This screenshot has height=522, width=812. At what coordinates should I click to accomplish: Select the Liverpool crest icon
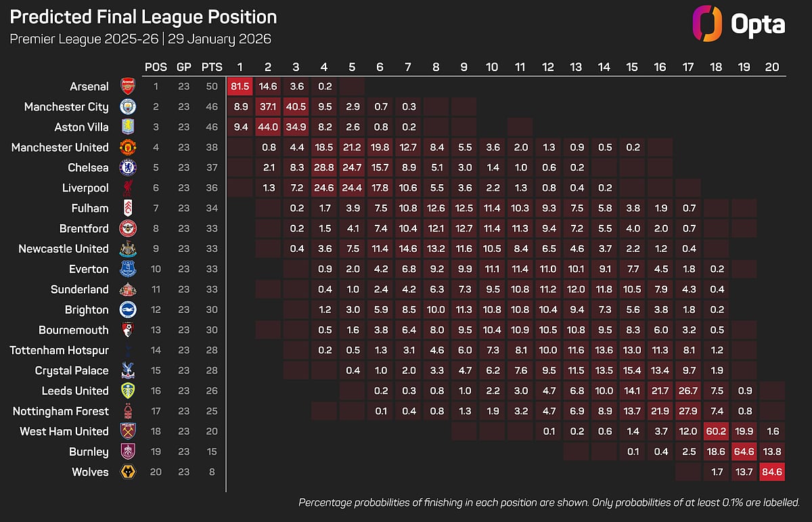tap(127, 188)
